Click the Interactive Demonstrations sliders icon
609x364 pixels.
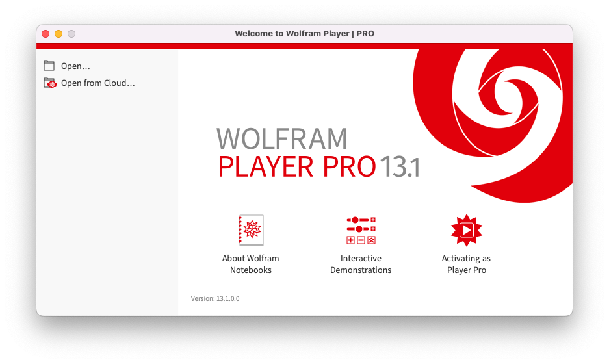click(361, 230)
